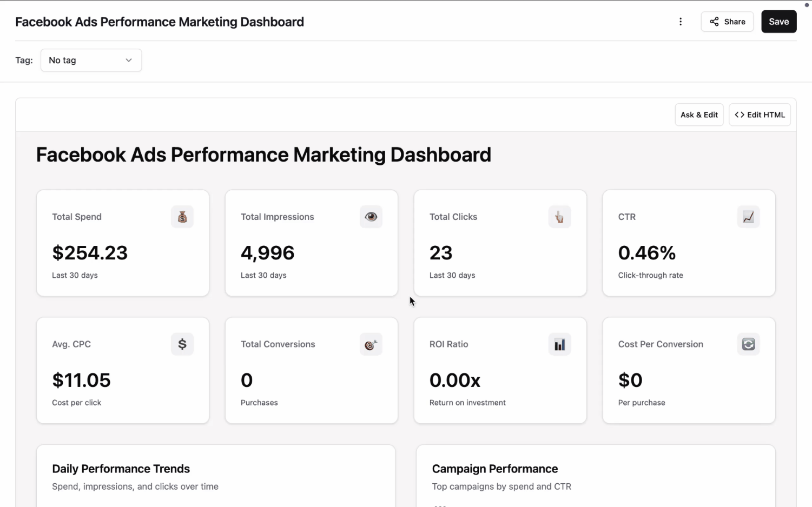The height and width of the screenshot is (507, 812).
Task: Click the eye icon on Total Impressions
Action: click(371, 217)
